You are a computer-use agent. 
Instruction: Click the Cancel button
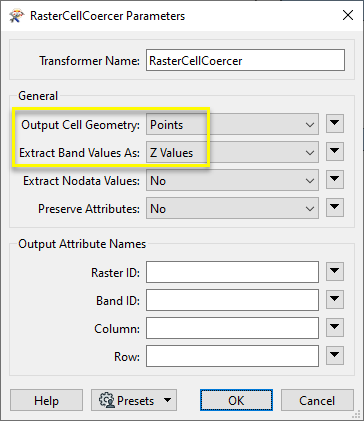click(317, 400)
